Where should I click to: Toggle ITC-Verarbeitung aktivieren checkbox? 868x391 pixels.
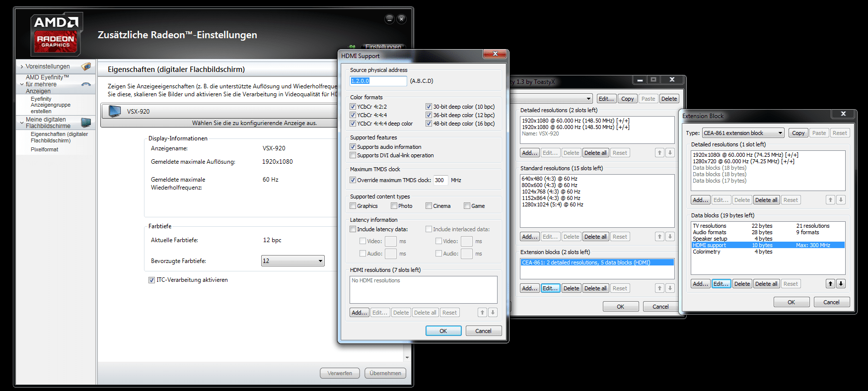[151, 280]
